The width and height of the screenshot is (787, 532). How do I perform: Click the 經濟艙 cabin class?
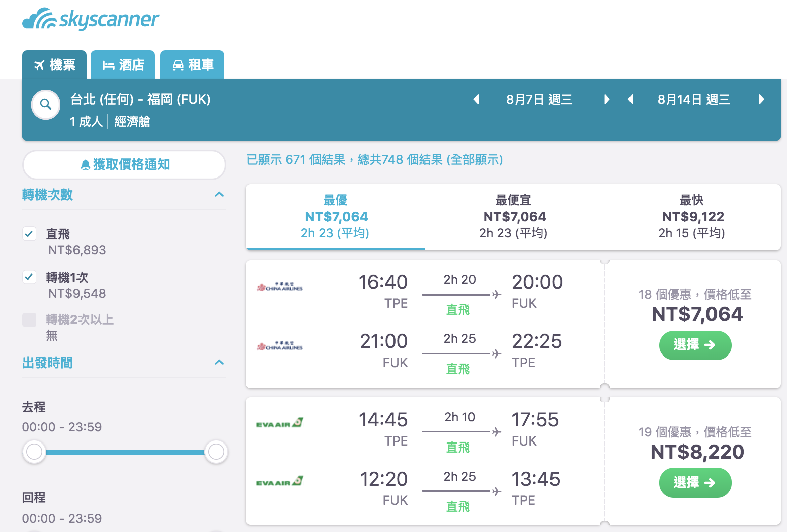(132, 121)
